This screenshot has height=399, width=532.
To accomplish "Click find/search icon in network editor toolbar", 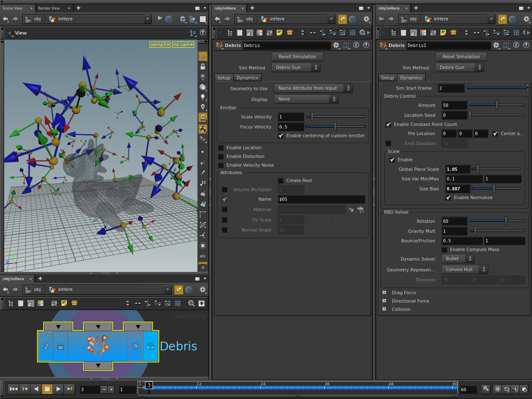I will coord(191,303).
